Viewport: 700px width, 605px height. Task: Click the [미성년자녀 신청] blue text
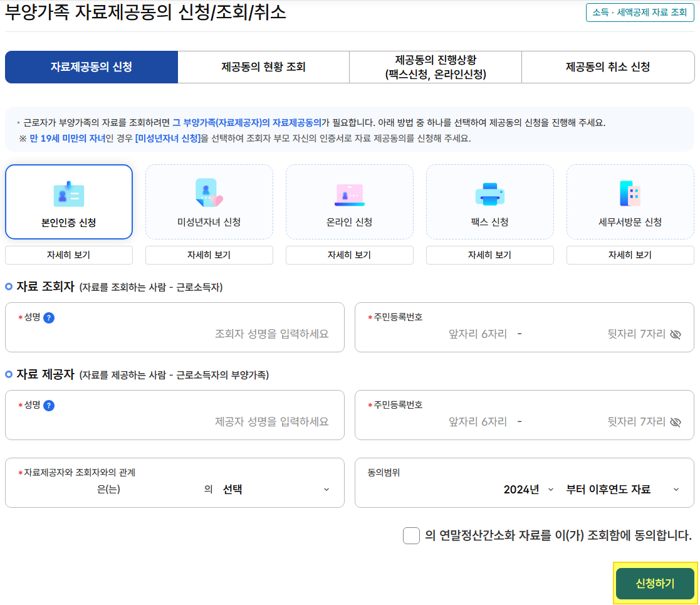167,139
